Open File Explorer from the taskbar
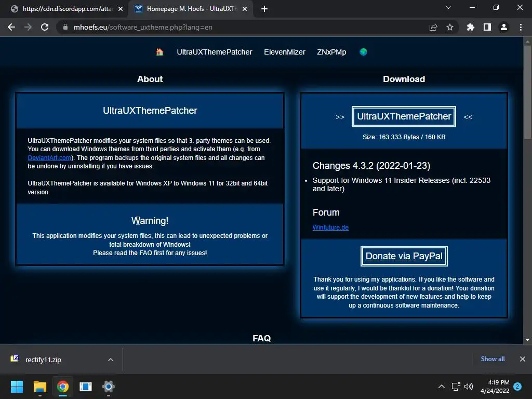The height and width of the screenshot is (399, 532). pyautogui.click(x=39, y=387)
